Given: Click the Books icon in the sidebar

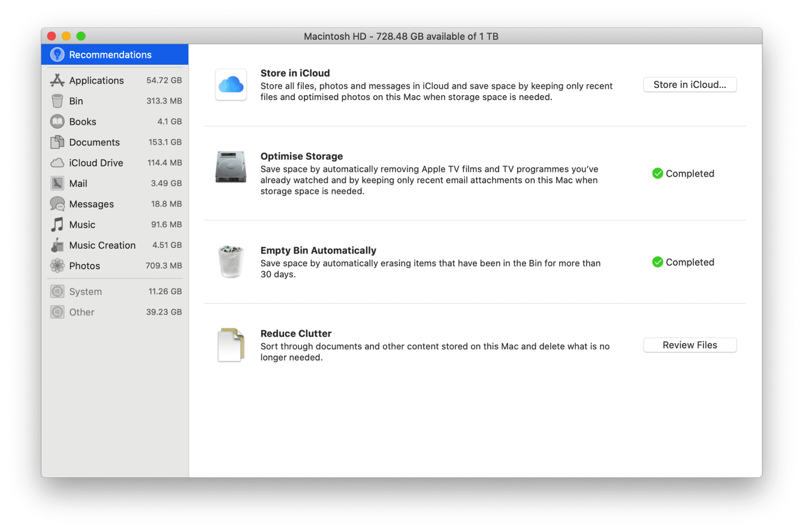Looking at the screenshot, I should tap(58, 121).
